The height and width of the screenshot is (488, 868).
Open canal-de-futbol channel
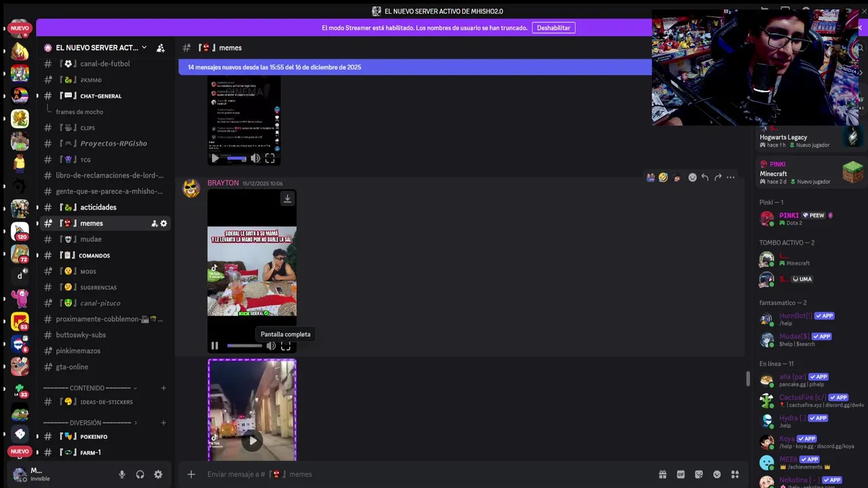click(104, 64)
